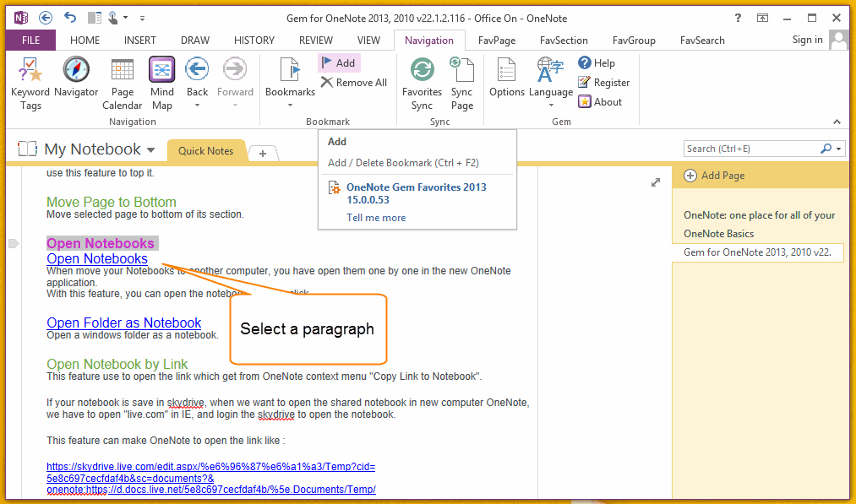856x504 pixels.
Task: Toggle the dock to desktop view icon
Action: click(95, 18)
